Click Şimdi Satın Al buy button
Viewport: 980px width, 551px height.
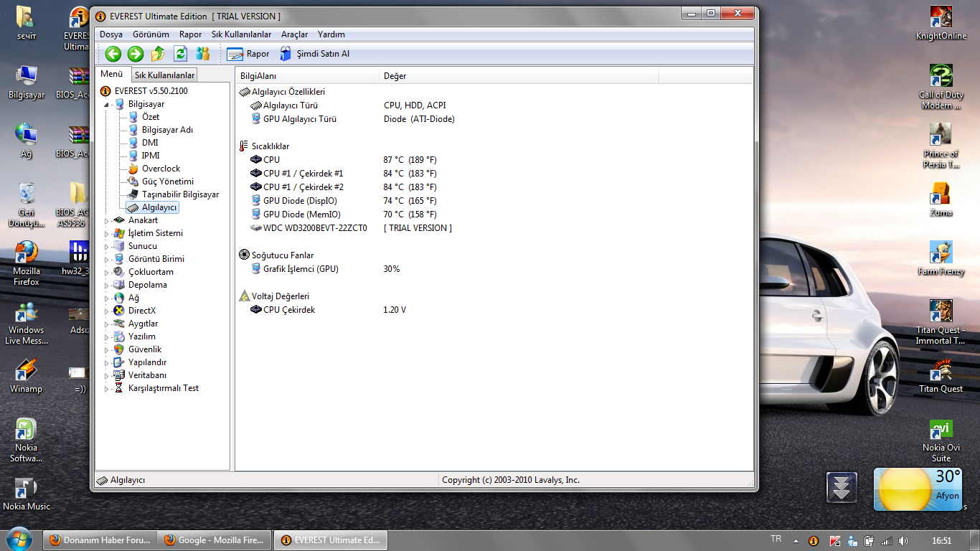pyautogui.click(x=314, y=54)
